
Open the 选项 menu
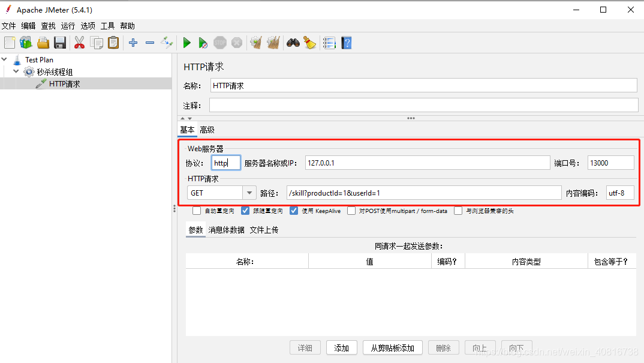(88, 26)
